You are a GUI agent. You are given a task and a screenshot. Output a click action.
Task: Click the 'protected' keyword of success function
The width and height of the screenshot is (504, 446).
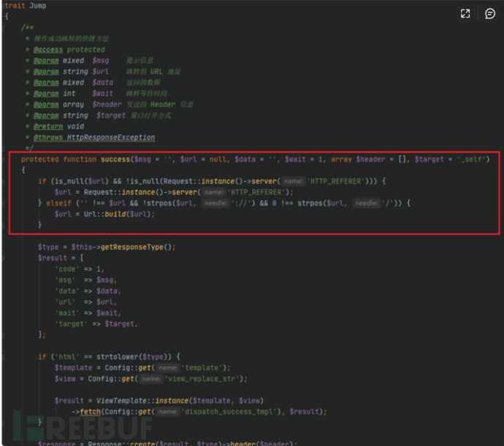40,159
